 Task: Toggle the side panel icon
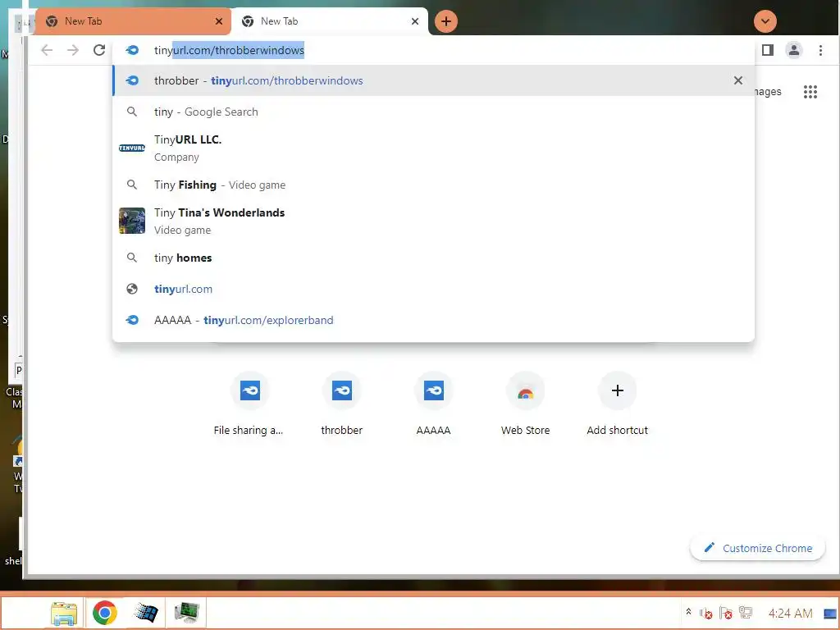(x=768, y=50)
